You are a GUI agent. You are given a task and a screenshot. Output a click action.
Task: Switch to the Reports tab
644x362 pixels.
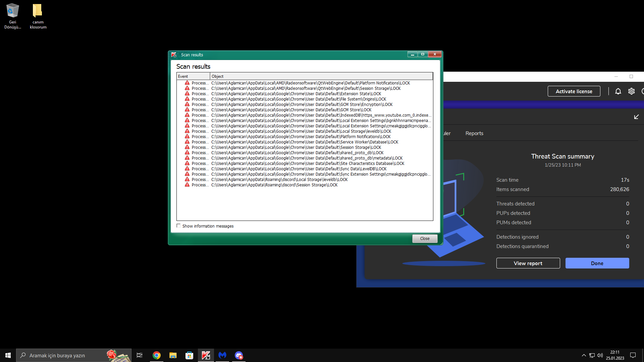click(x=474, y=133)
